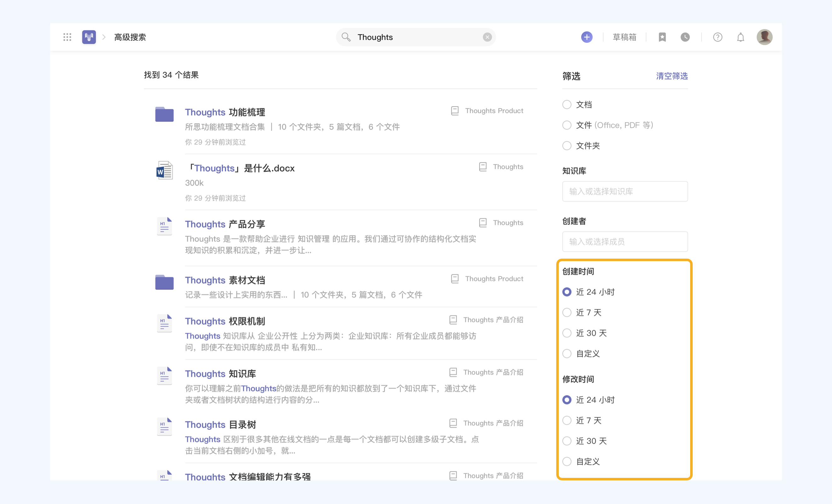Open Thoughts 素材文档 result
The height and width of the screenshot is (504, 832).
pos(225,280)
